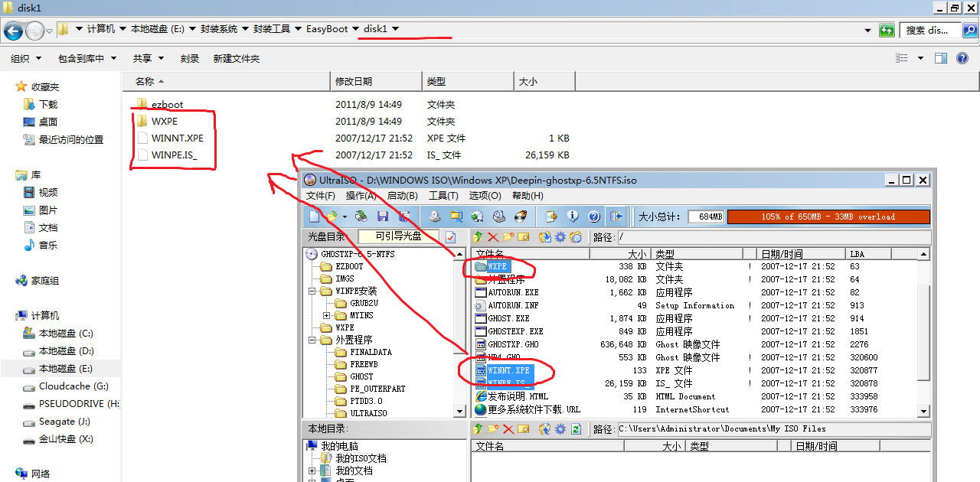Viewport: 980px width, 482px height.
Task: Click the Open CD/DVD icon in UltraISO
Action: (361, 217)
